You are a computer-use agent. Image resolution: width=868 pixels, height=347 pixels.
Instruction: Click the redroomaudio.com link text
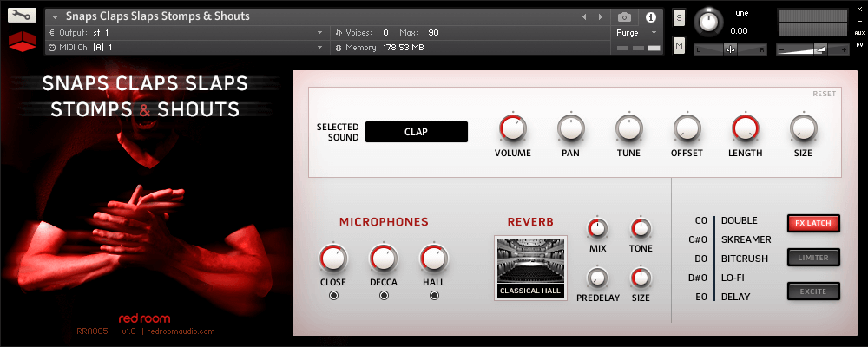pos(181,331)
